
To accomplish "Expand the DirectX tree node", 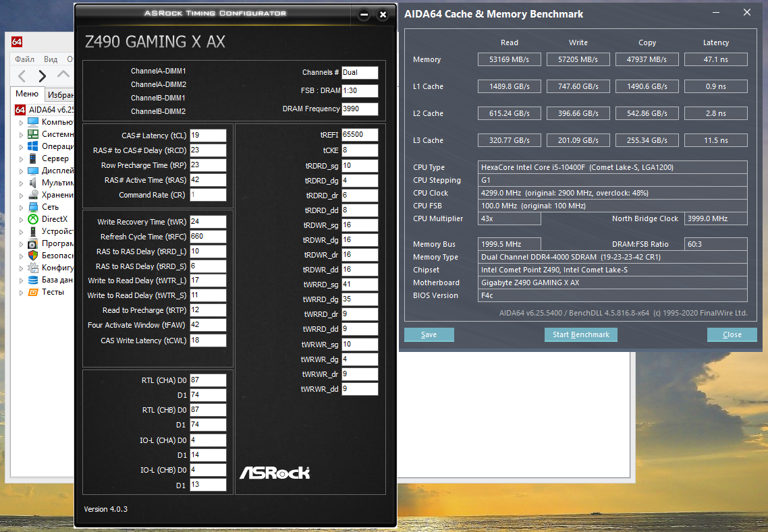I will pyautogui.click(x=21, y=220).
